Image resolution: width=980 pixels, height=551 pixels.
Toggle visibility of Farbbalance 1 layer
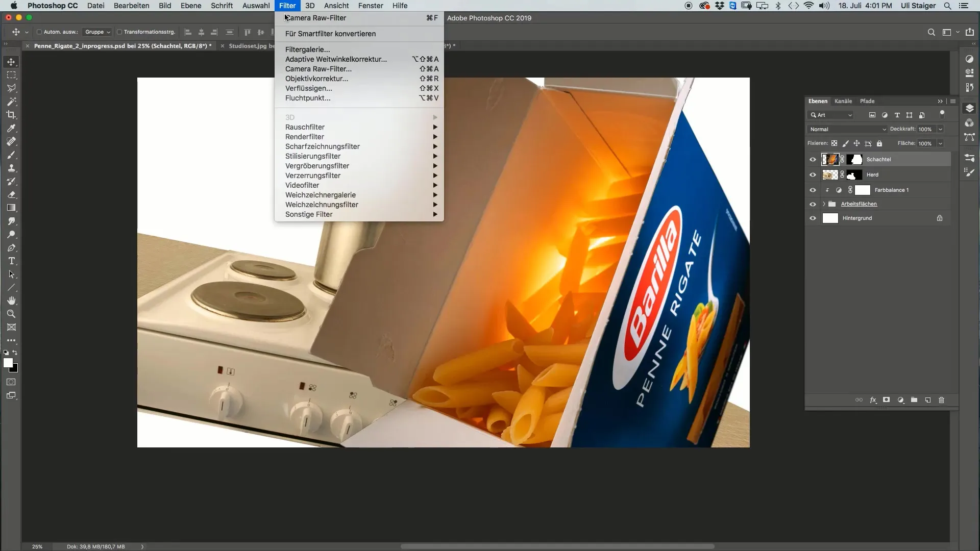click(x=813, y=190)
